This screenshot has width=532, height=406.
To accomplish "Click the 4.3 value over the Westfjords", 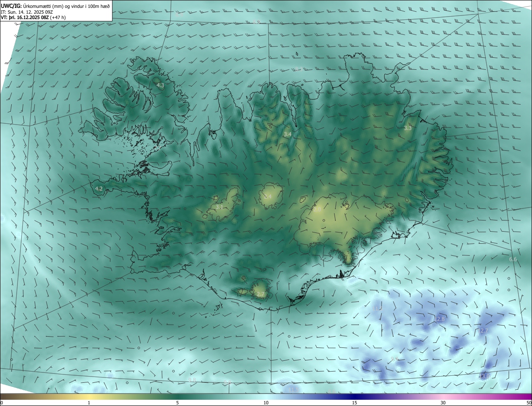I will pyautogui.click(x=160, y=85).
